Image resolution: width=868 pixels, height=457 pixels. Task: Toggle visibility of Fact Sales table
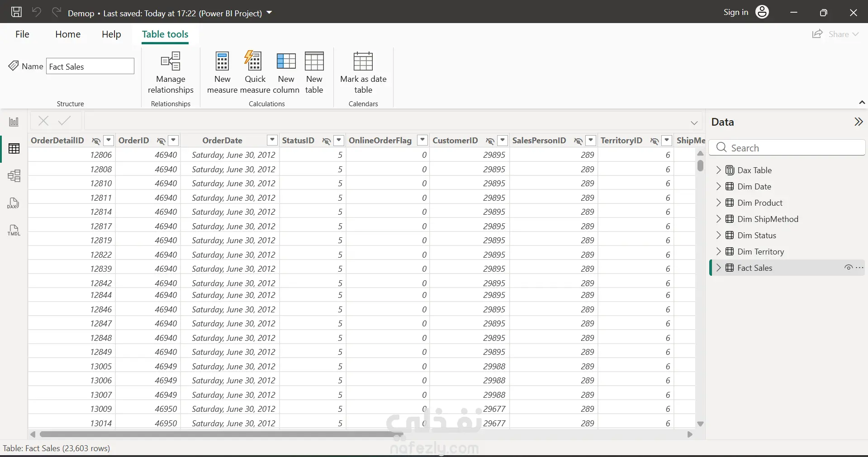[x=849, y=268]
